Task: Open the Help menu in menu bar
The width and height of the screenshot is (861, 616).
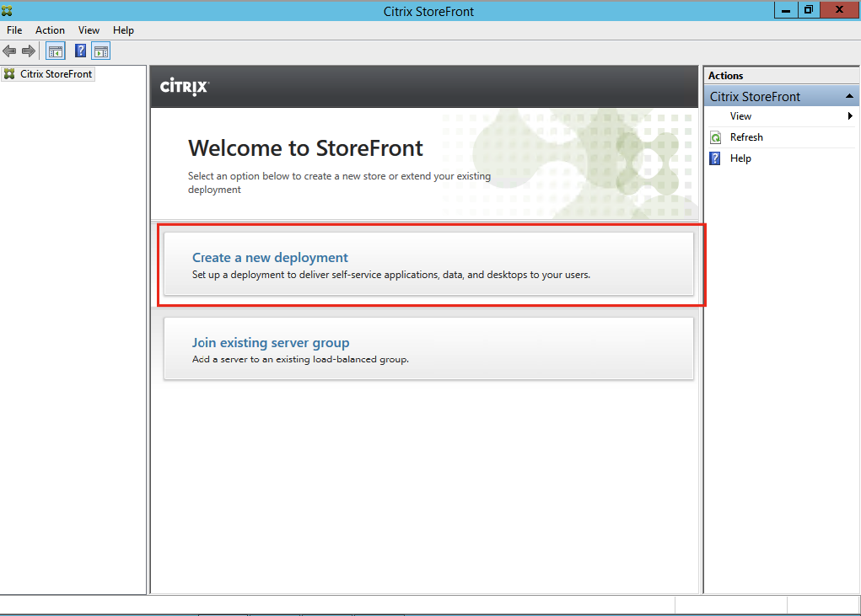Action: pos(123,30)
